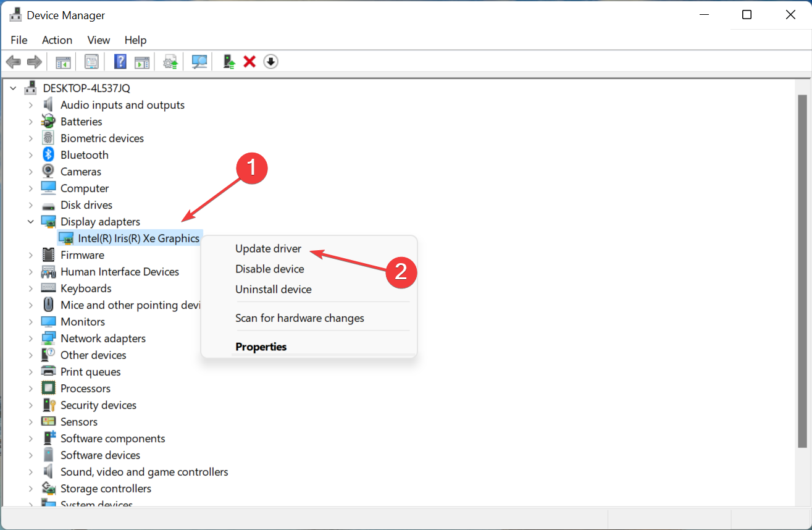This screenshot has height=530, width=812.
Task: Click the Human Interface Devices icon
Action: point(48,272)
